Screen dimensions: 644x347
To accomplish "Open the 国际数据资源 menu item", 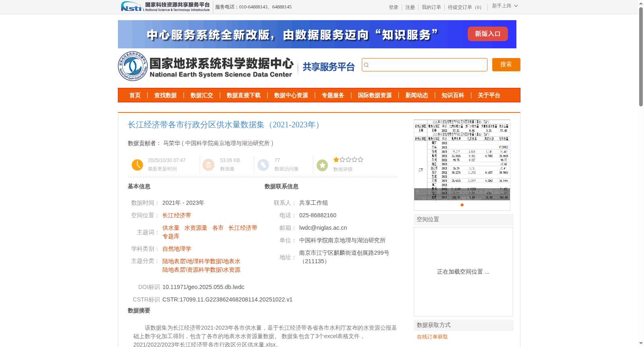I will pyautogui.click(x=375, y=96).
